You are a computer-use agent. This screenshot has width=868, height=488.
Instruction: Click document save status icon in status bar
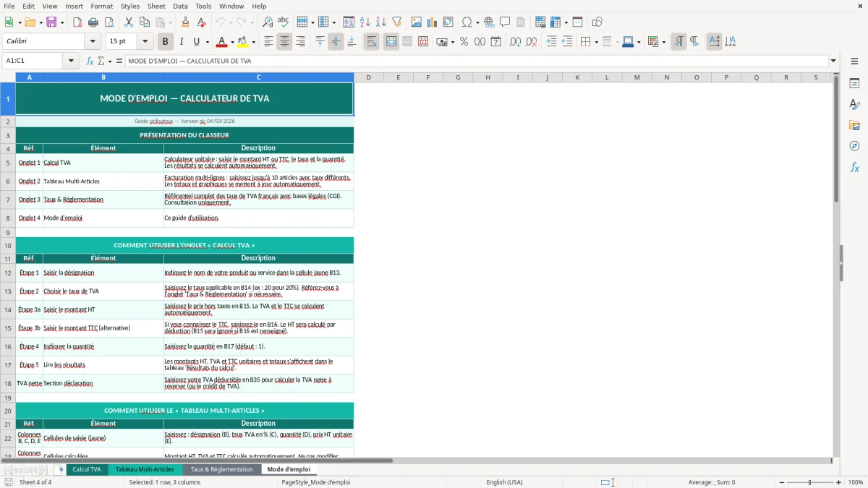[9, 482]
